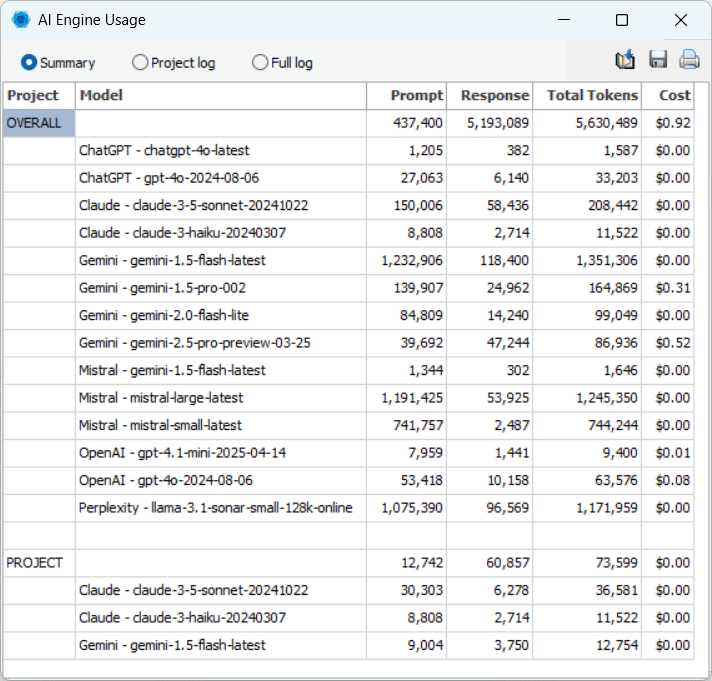Select the OVERALL project cell
The image size is (712, 681).
pos(39,123)
